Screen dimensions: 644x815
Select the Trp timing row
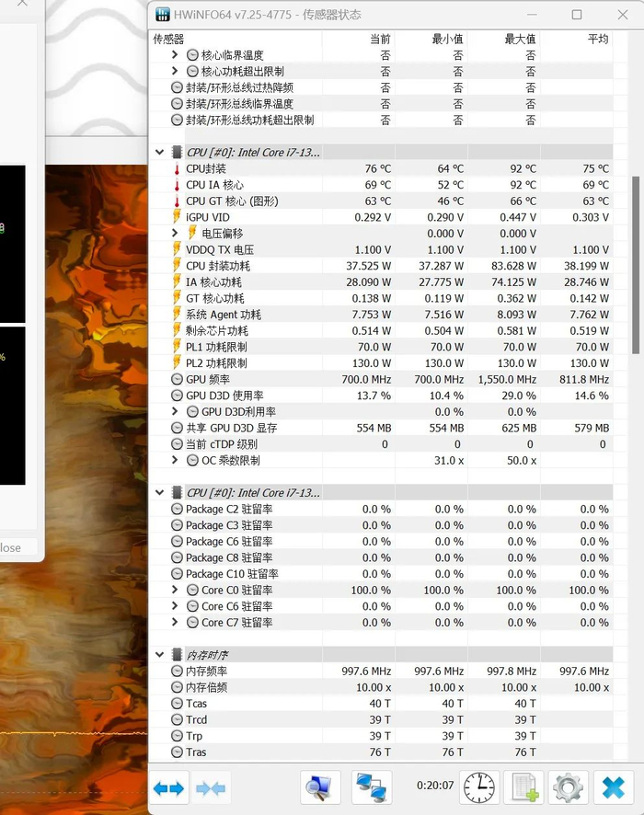point(382,736)
